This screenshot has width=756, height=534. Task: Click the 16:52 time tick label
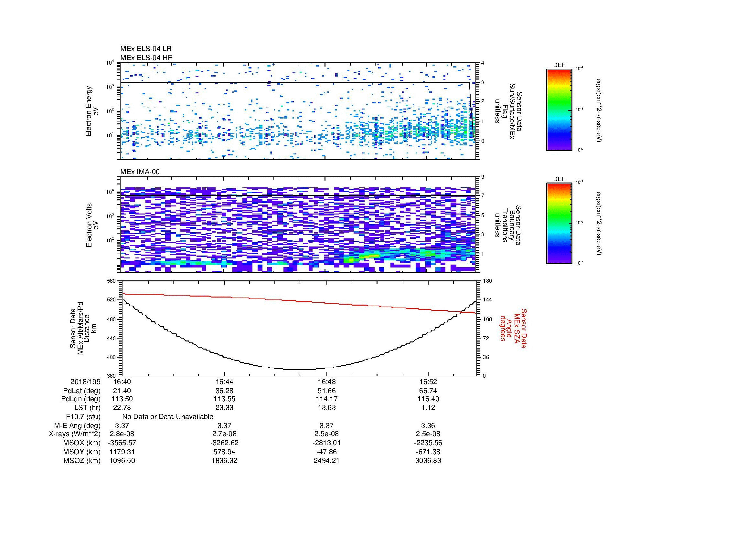[428, 382]
